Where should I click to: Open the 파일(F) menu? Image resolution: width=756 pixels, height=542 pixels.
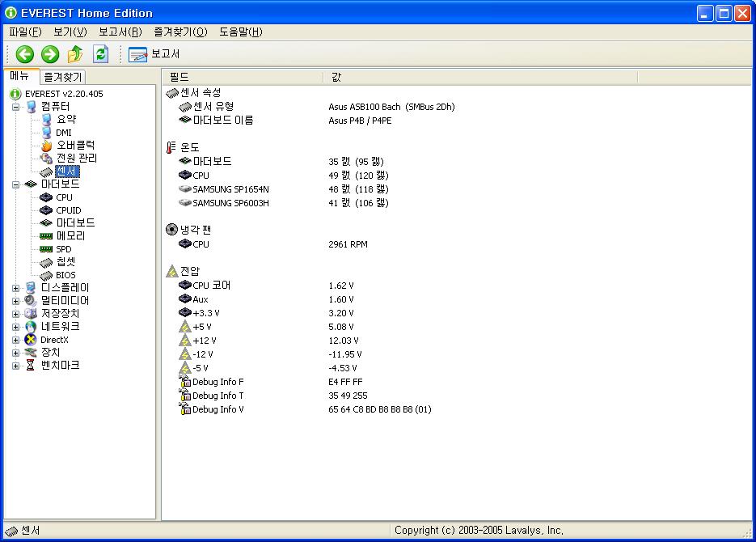26,32
